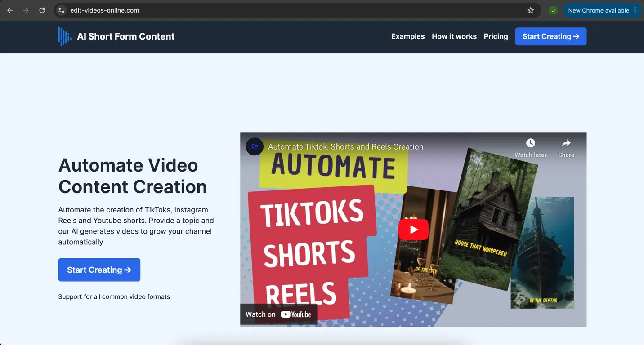Click New Chrome available update button
This screenshot has width=644, height=345.
[598, 10]
